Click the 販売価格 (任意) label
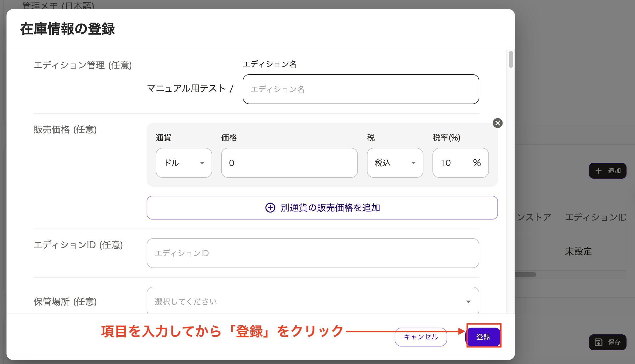The width and height of the screenshot is (635, 364). coord(65,130)
